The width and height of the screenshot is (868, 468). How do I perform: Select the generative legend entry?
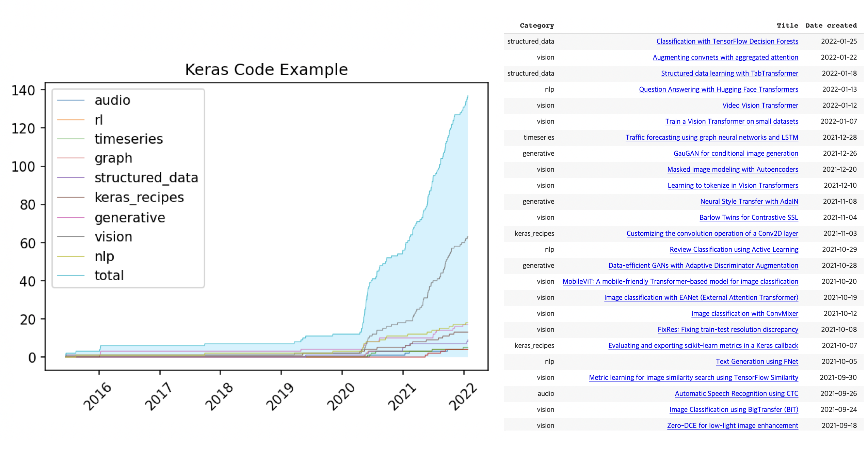pos(130,217)
